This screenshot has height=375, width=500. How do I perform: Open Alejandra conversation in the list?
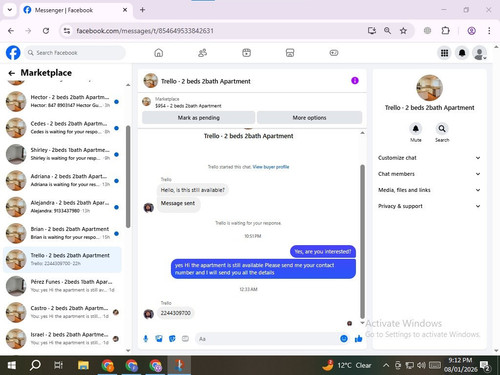point(62,207)
